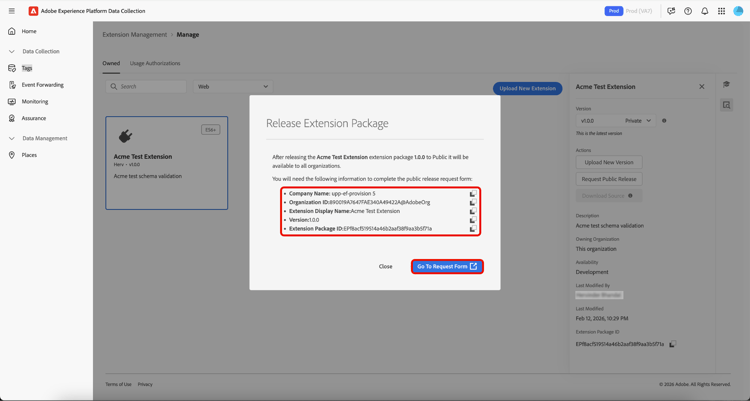Open the v1.0.0 Private version dropdown
The width and height of the screenshot is (750, 401).
[x=616, y=121]
